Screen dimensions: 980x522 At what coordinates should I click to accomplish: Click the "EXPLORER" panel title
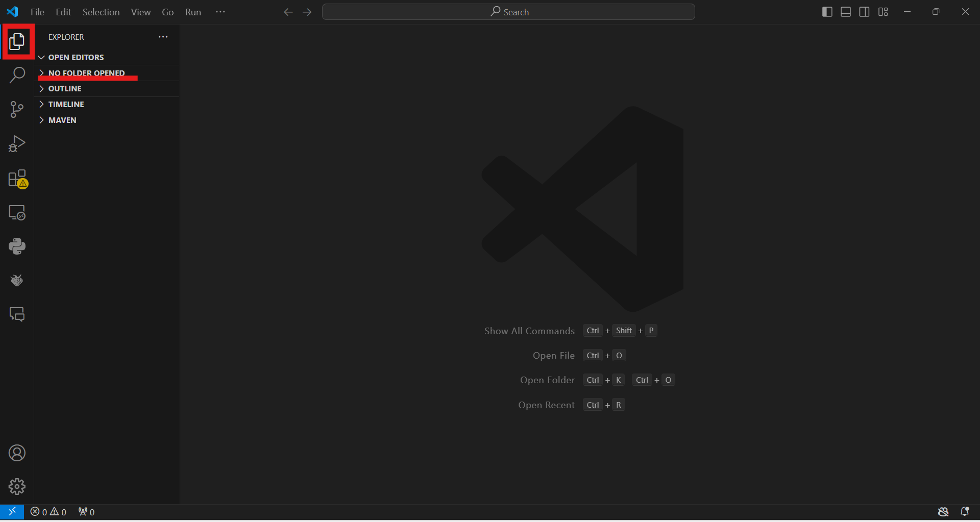pos(66,37)
